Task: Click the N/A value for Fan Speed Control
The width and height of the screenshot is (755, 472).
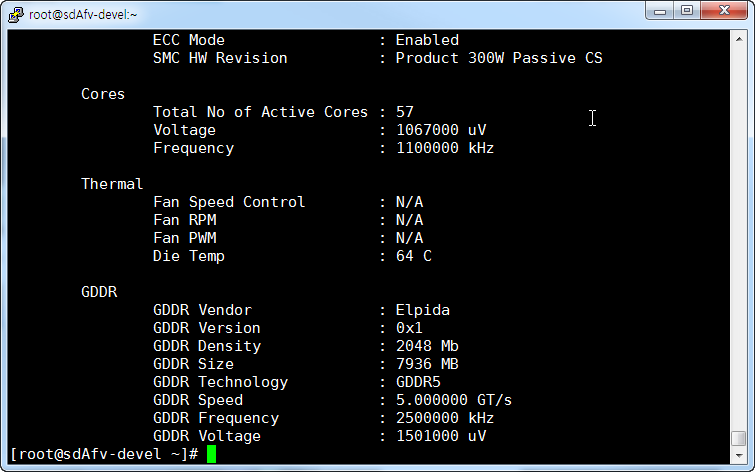Action: click(x=409, y=202)
